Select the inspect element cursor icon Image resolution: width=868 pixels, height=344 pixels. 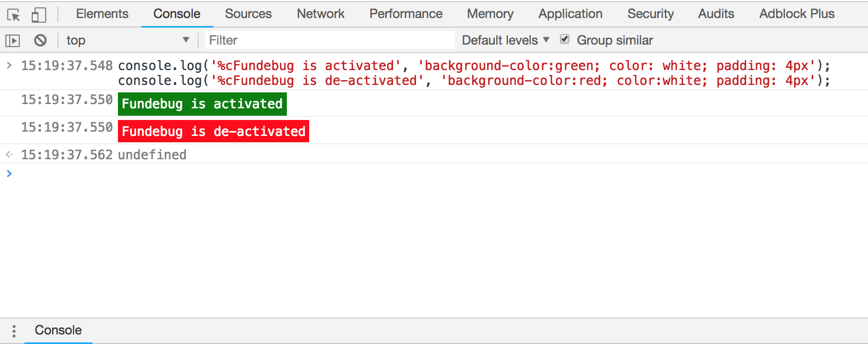(x=14, y=14)
